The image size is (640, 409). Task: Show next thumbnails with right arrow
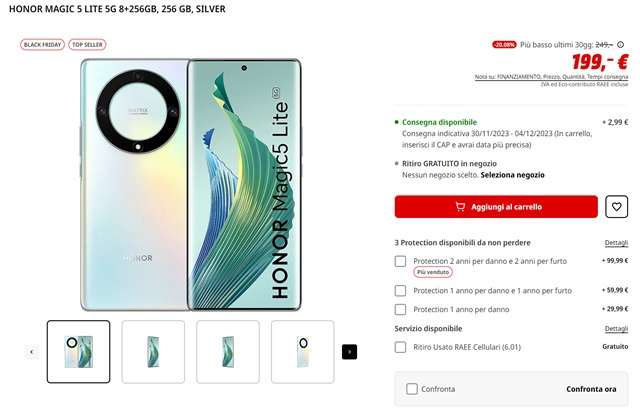[349, 352]
